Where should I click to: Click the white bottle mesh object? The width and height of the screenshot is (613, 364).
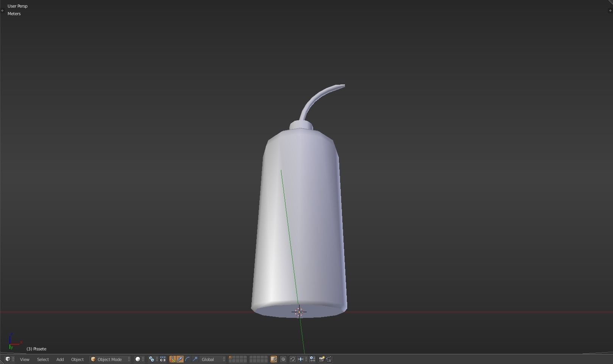point(299,219)
